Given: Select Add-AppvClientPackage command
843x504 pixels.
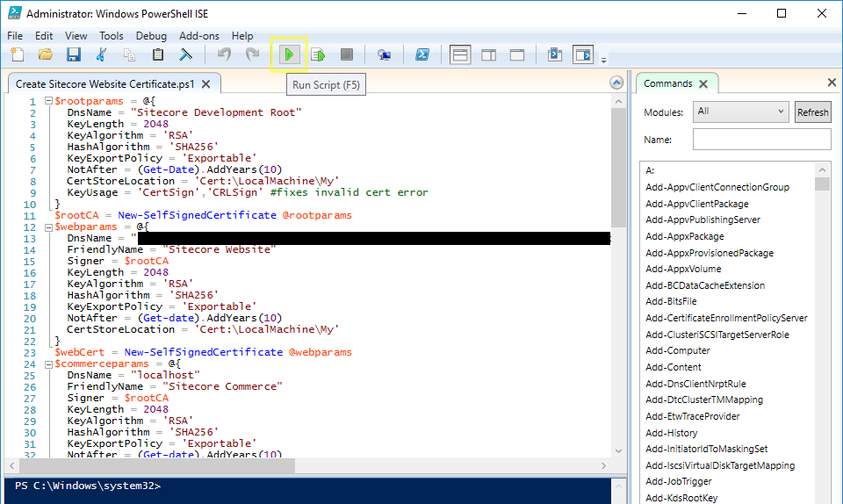Looking at the screenshot, I should click(x=697, y=204).
